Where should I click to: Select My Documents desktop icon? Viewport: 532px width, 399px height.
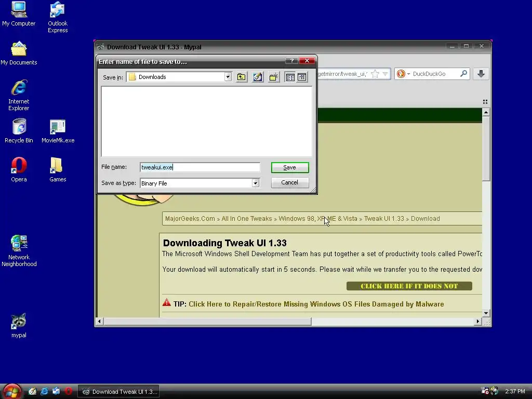(x=19, y=54)
